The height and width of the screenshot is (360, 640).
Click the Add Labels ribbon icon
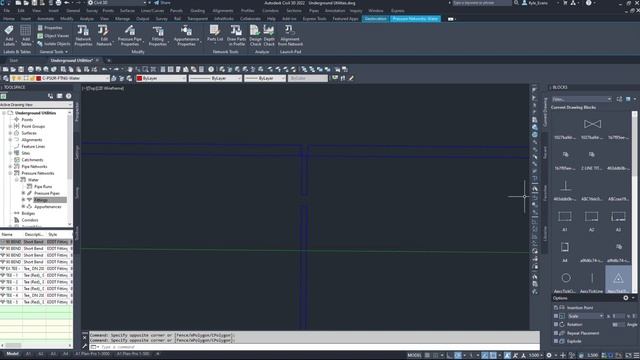point(9,35)
